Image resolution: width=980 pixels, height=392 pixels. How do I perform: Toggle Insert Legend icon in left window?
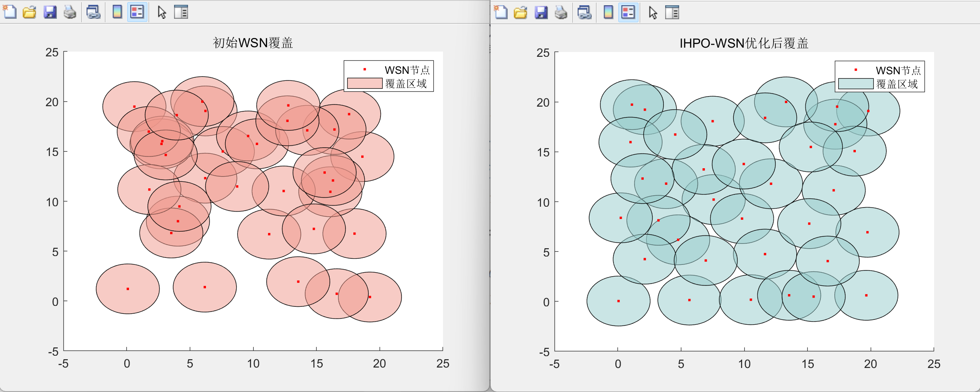[x=137, y=12]
